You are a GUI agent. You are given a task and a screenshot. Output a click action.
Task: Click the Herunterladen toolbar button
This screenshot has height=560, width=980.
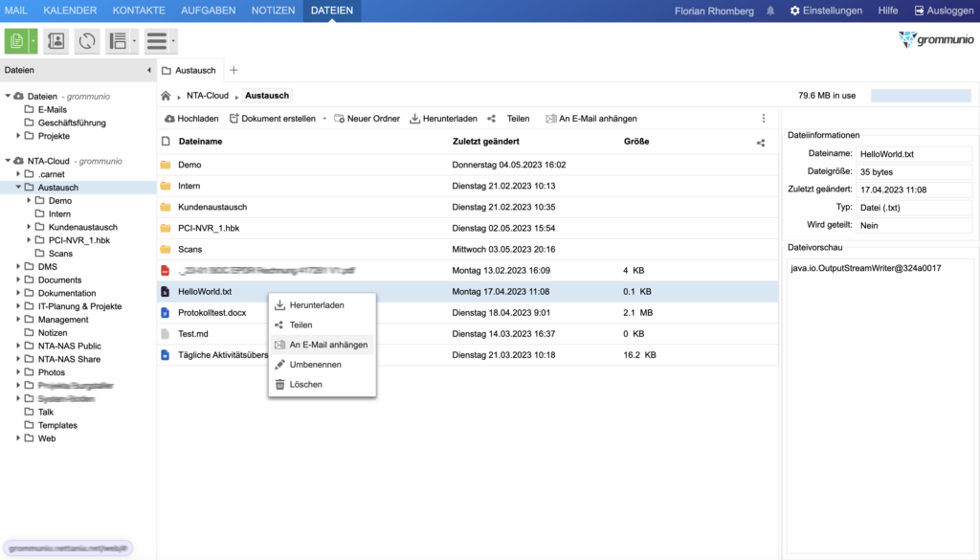point(443,119)
